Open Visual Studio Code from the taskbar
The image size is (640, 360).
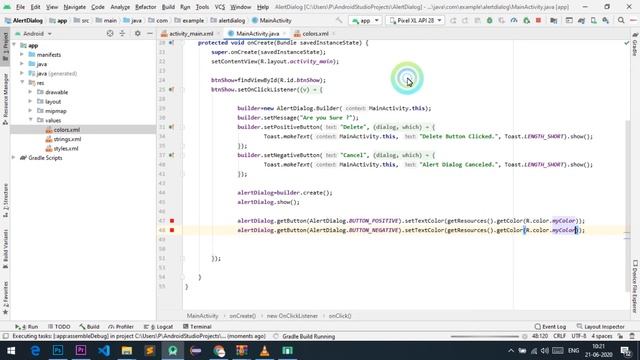(104, 351)
